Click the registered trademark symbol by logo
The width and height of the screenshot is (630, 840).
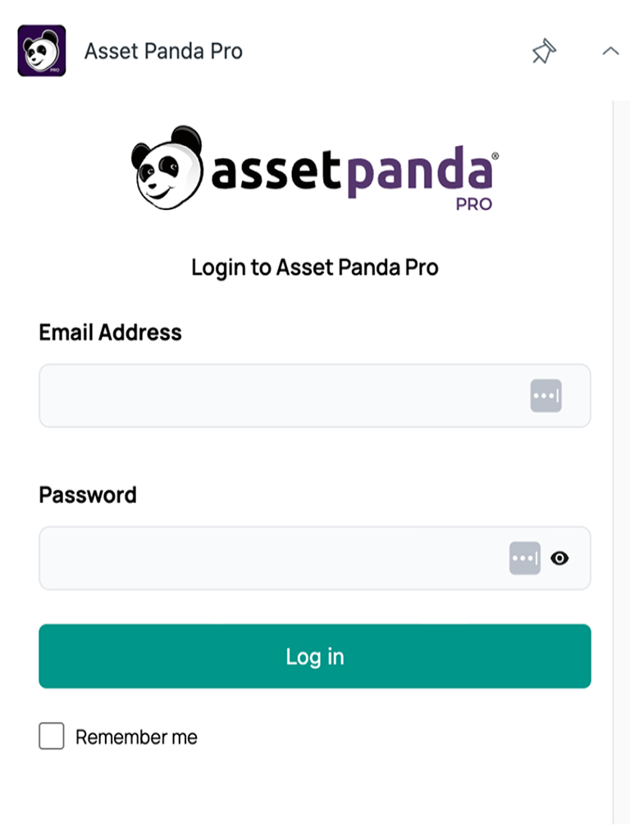click(494, 155)
